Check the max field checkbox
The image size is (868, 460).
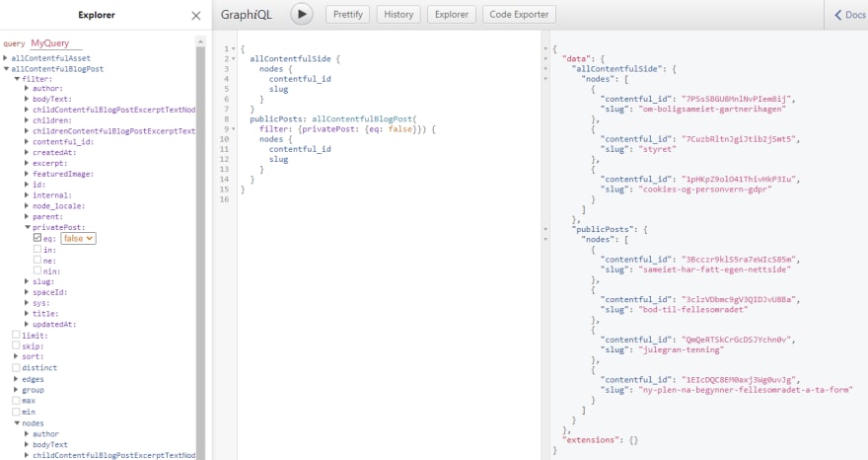point(16,400)
